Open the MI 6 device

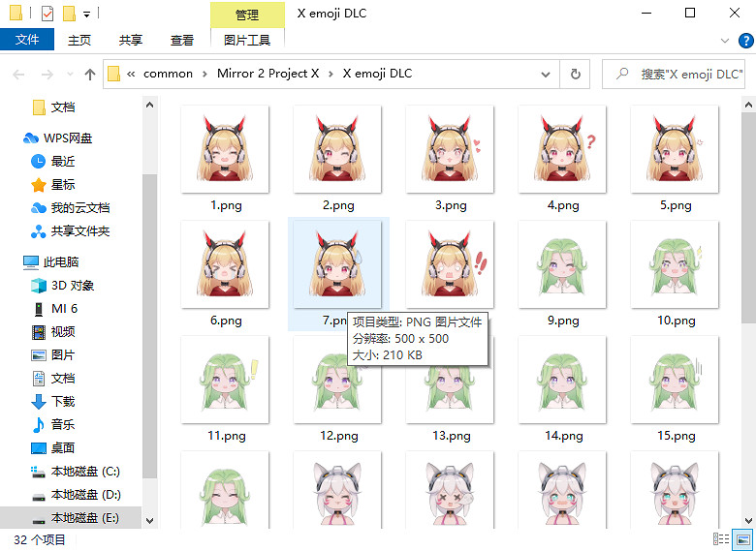point(54,308)
